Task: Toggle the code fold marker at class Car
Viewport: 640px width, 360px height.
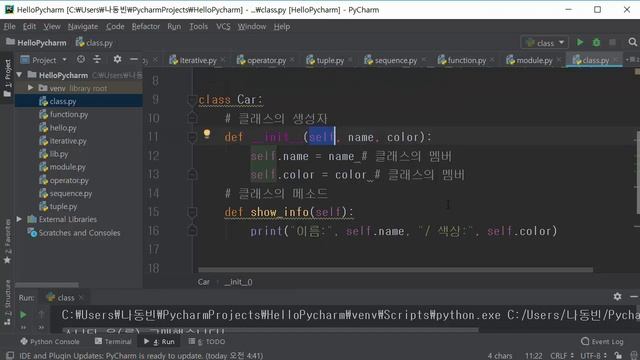Action: 192,100
